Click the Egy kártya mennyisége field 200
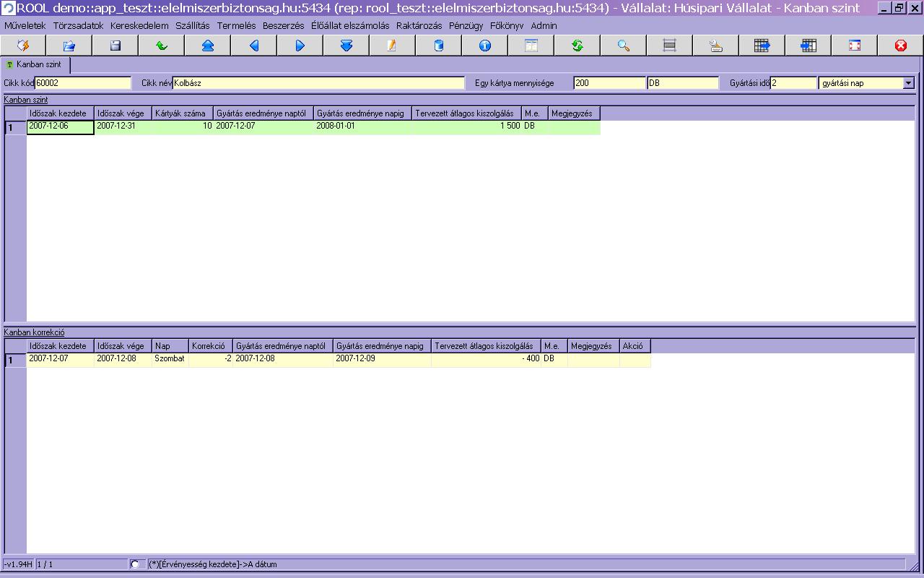The width and height of the screenshot is (924, 578). [x=610, y=83]
